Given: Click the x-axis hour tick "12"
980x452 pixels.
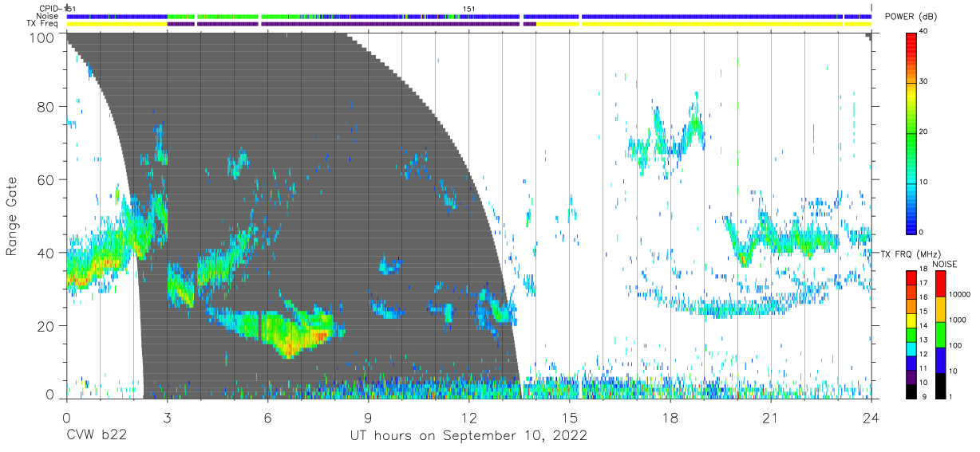Looking at the screenshot, I should (x=468, y=418).
